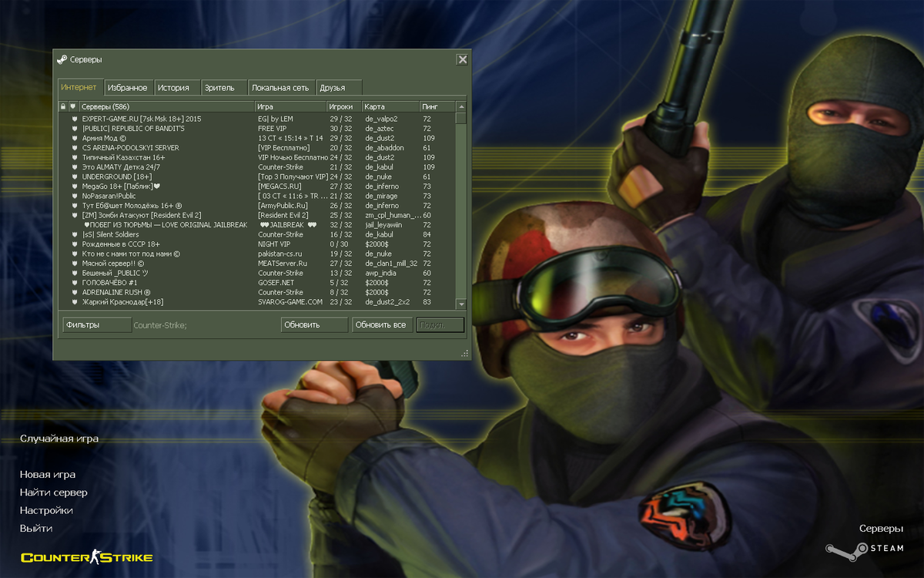Click server list scrollbar down arrow
924x578 pixels.
(x=460, y=304)
